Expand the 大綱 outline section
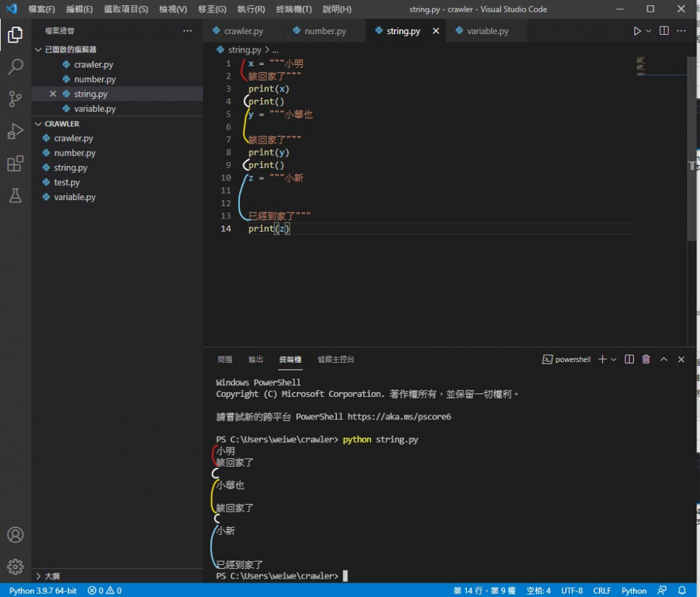700x597 pixels. [38, 576]
